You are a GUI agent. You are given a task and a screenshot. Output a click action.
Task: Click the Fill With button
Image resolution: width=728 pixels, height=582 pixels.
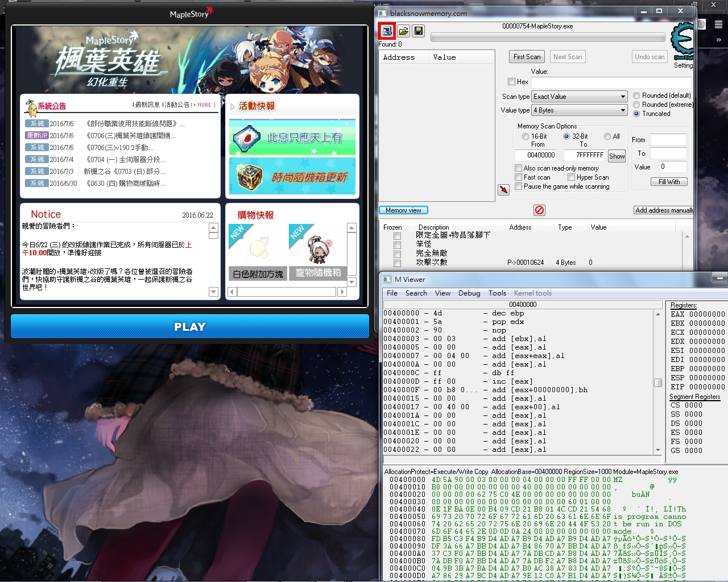click(x=669, y=182)
